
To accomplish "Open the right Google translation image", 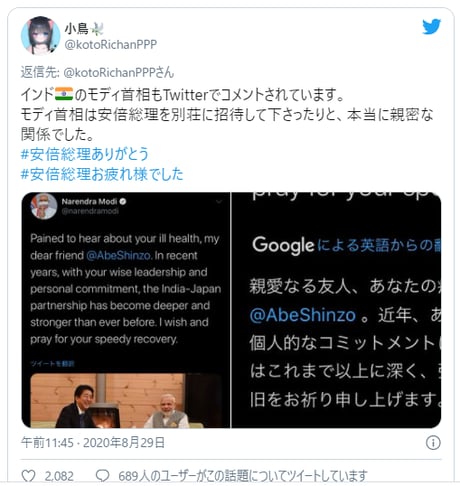I will pos(336,310).
